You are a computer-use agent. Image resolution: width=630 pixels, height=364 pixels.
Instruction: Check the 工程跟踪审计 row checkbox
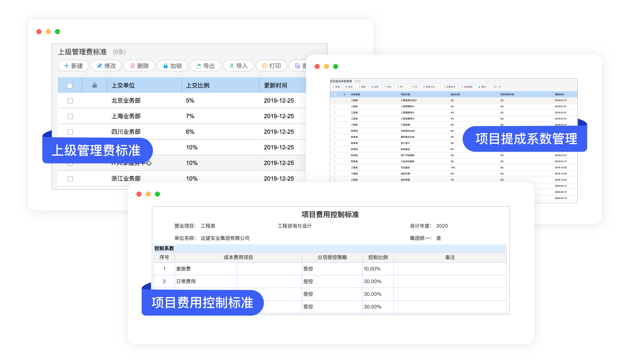335,113
